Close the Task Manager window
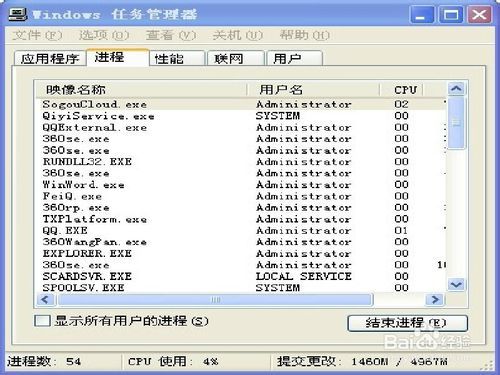 pos(479,15)
